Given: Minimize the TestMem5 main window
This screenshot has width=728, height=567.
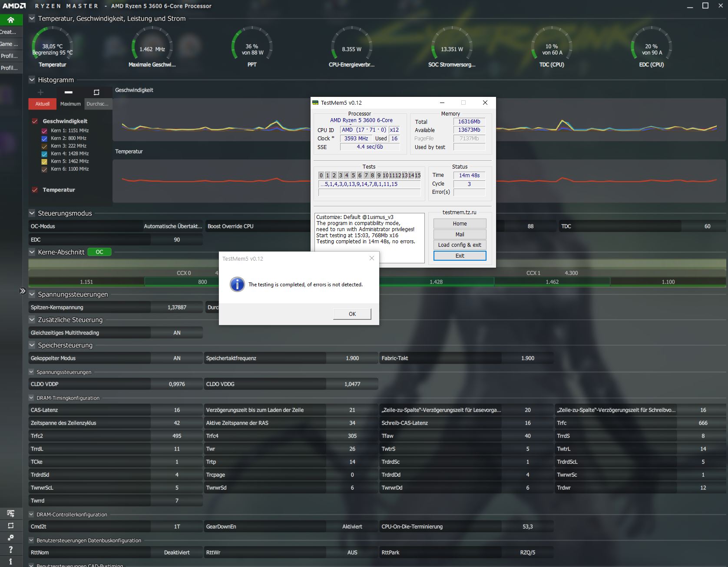Looking at the screenshot, I should coord(442,103).
